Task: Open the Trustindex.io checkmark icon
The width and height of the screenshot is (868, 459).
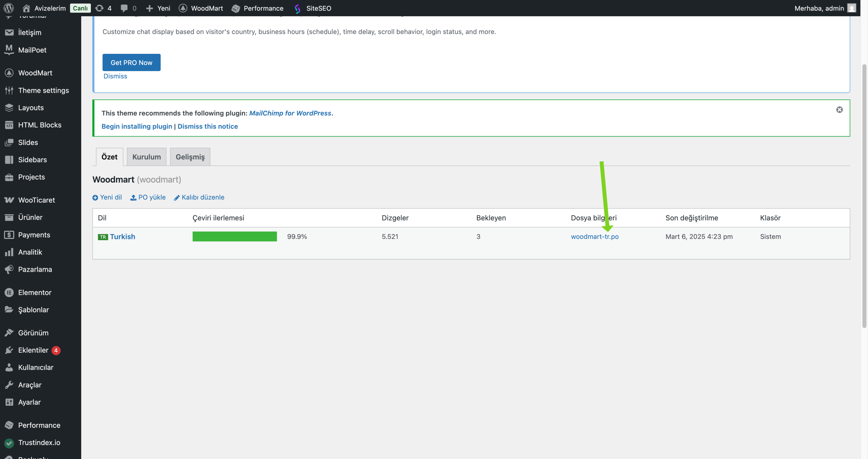Action: [9, 443]
